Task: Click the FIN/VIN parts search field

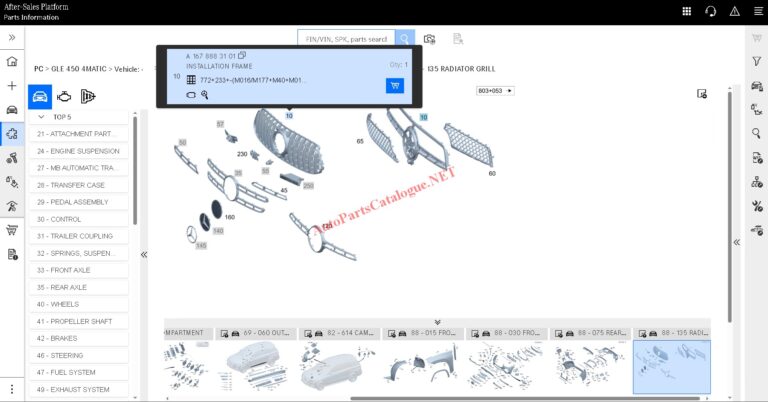Action: pos(345,39)
